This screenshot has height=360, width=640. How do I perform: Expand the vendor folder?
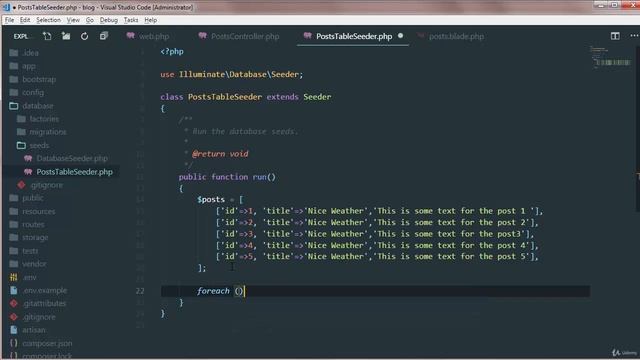[x=34, y=264]
